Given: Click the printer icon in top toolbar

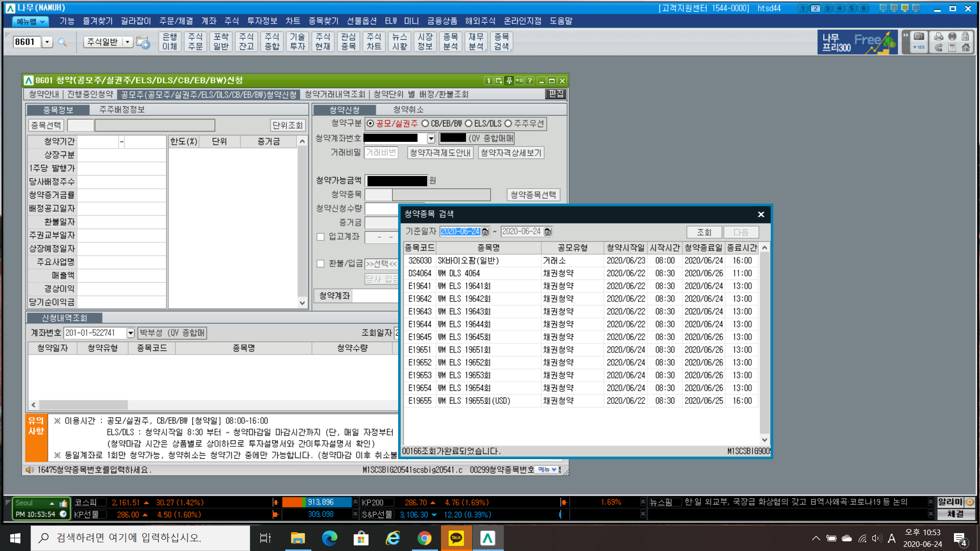Looking at the screenshot, I should click(939, 37).
